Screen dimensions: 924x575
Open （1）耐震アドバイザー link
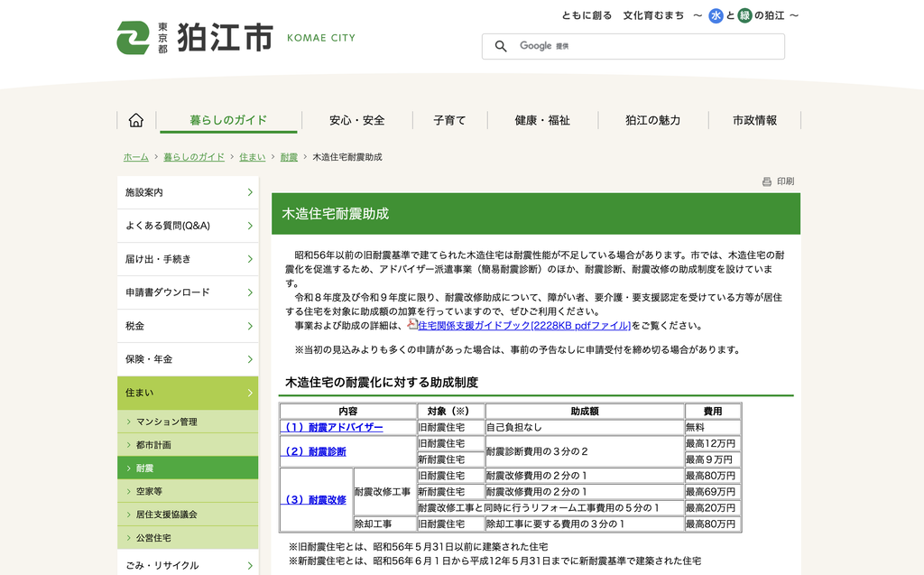pyautogui.click(x=332, y=428)
